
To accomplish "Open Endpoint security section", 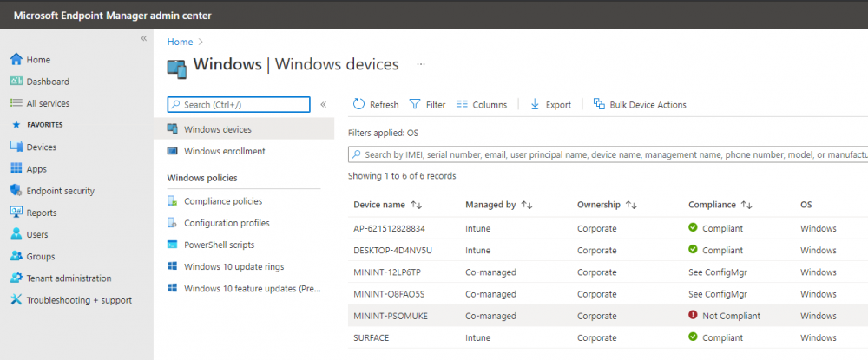I will 53,191.
